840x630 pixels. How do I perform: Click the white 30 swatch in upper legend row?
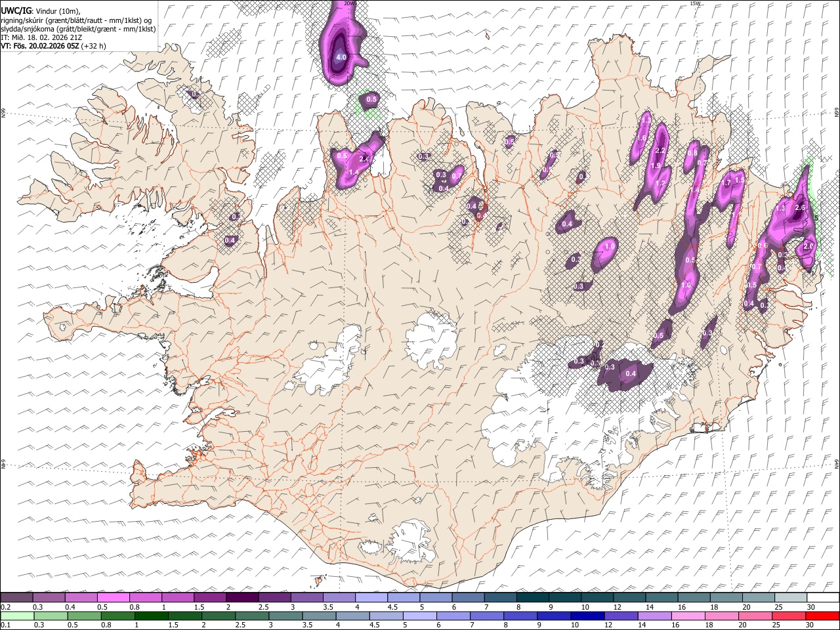pyautogui.click(x=822, y=598)
